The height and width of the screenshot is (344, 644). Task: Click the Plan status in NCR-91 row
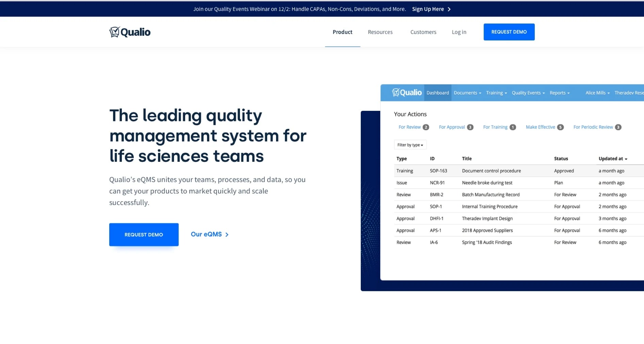point(558,183)
